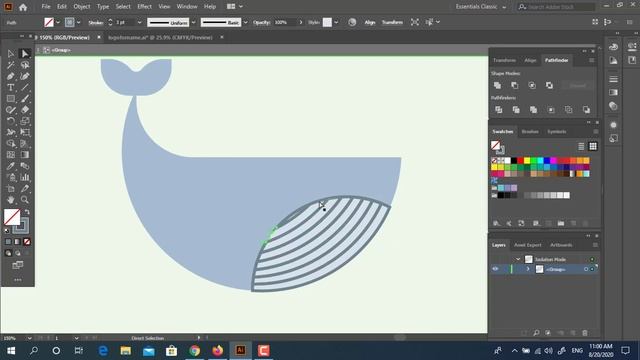This screenshot has width=640, height=360.
Task: Select the Pen tool
Action: coord(11,76)
